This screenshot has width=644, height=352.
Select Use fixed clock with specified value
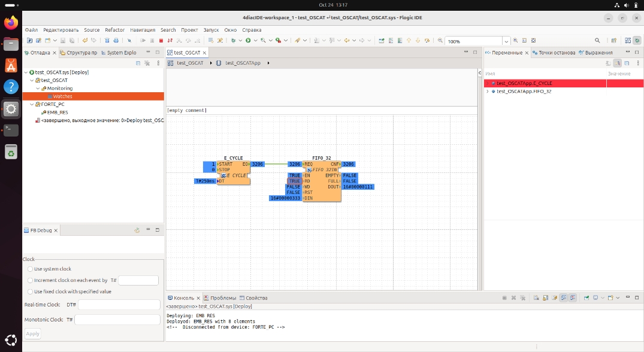tap(30, 292)
